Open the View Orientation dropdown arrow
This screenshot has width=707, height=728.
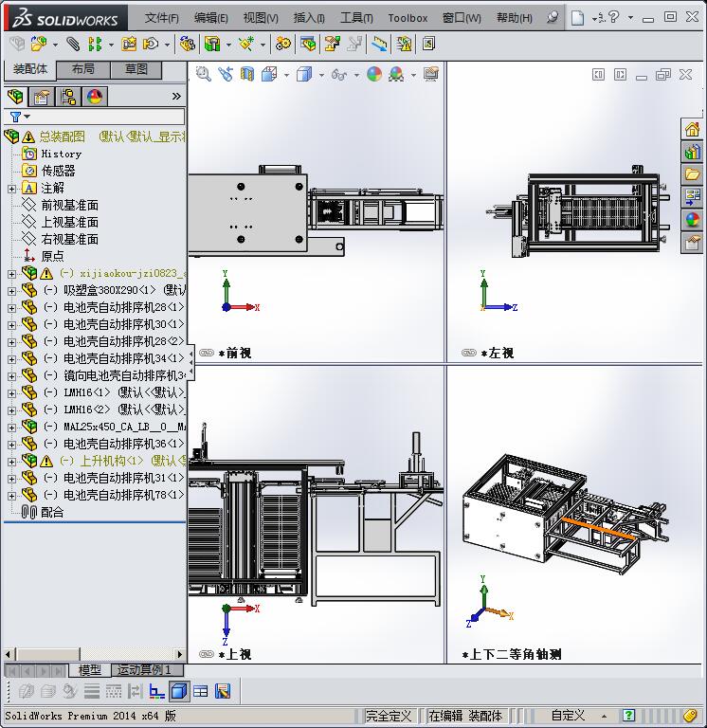(286, 75)
